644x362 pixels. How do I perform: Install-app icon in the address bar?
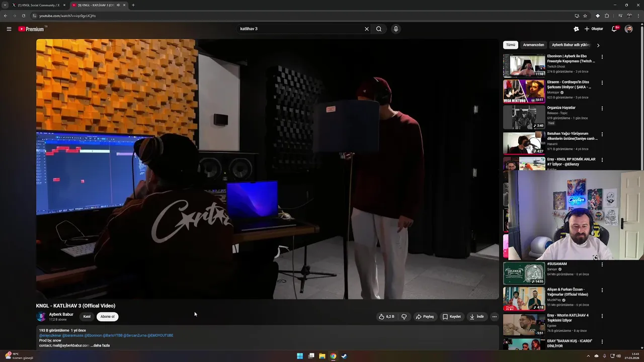(x=577, y=16)
